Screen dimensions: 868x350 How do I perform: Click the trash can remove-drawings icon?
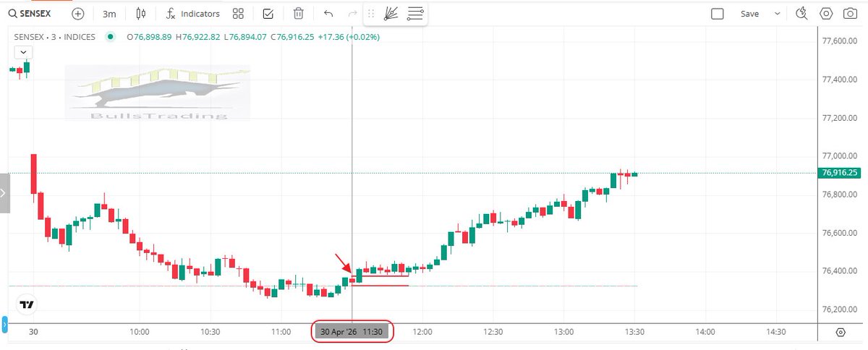pyautogui.click(x=298, y=14)
